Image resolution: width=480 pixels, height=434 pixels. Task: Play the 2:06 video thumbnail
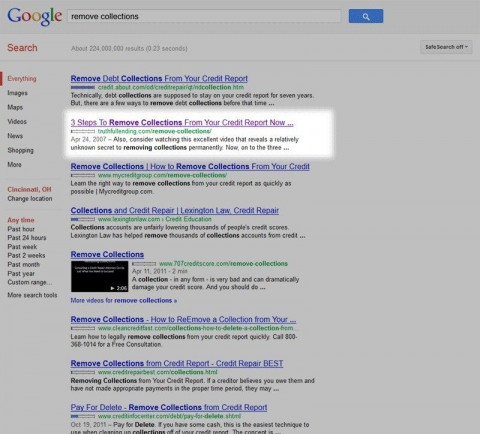tap(99, 276)
